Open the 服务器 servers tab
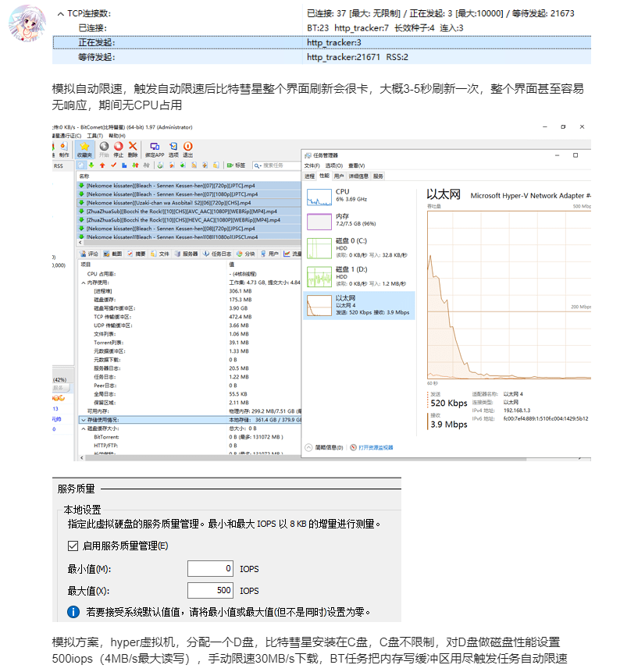Image resolution: width=620 pixels, height=672 pixels. [x=186, y=254]
